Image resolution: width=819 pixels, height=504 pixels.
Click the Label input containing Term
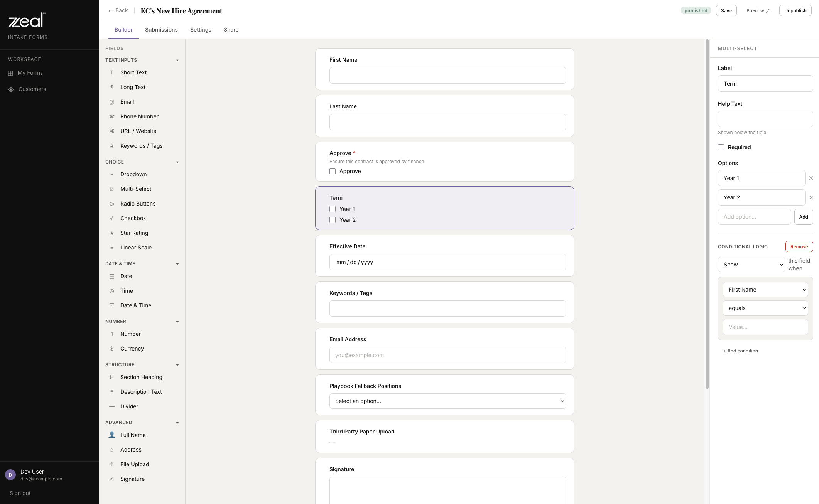(x=765, y=84)
